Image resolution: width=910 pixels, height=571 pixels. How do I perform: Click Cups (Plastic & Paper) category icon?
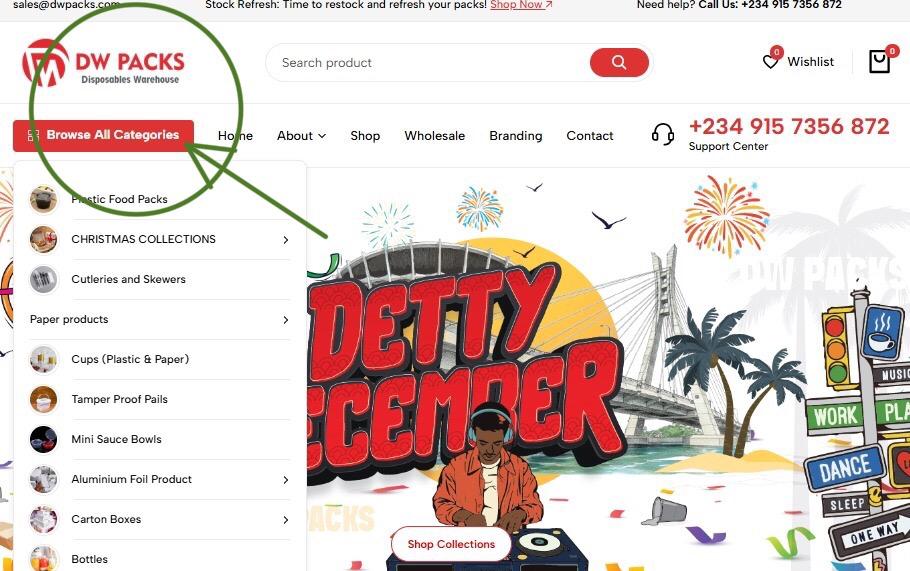click(44, 359)
